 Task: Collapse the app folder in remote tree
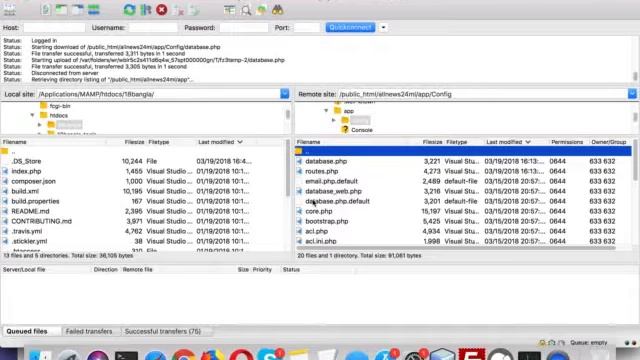pos(326,111)
